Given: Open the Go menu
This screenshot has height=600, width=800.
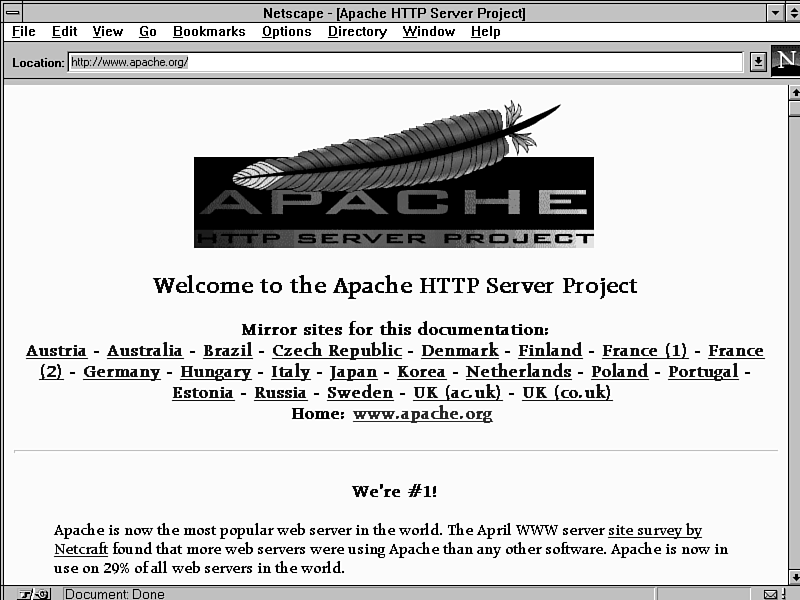Looking at the screenshot, I should tap(147, 32).
